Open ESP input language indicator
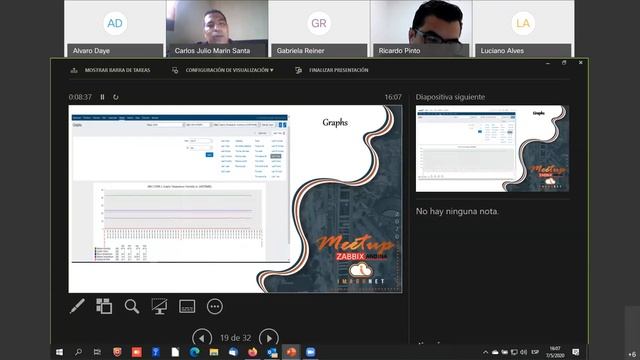 (535, 352)
